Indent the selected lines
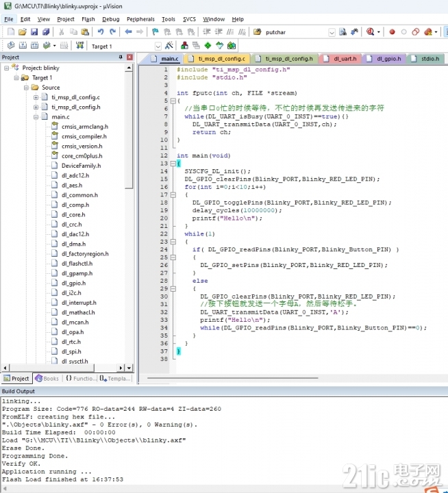This screenshot has height=493, width=448. click(207, 31)
